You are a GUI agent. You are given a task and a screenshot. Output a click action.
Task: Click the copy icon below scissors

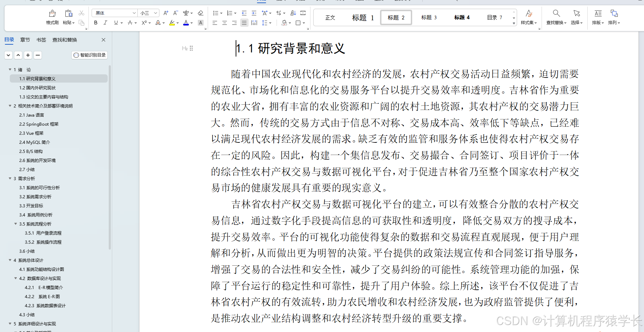coord(81,23)
